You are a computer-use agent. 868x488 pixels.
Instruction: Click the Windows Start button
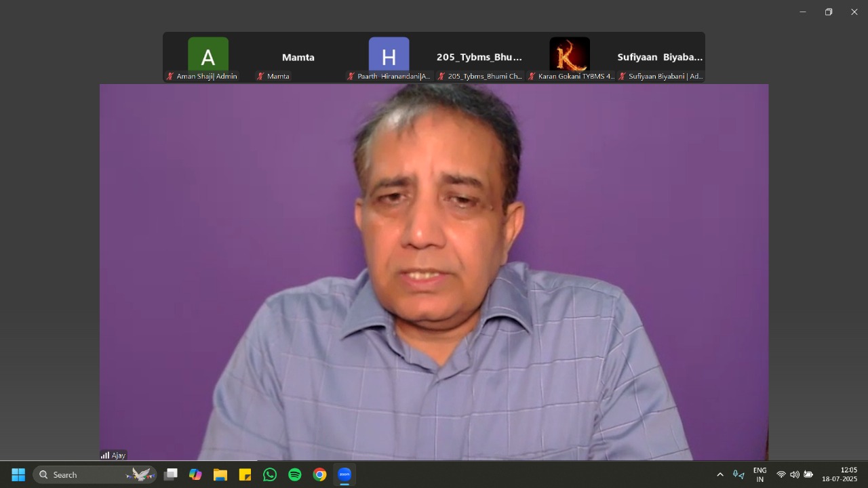point(18,474)
